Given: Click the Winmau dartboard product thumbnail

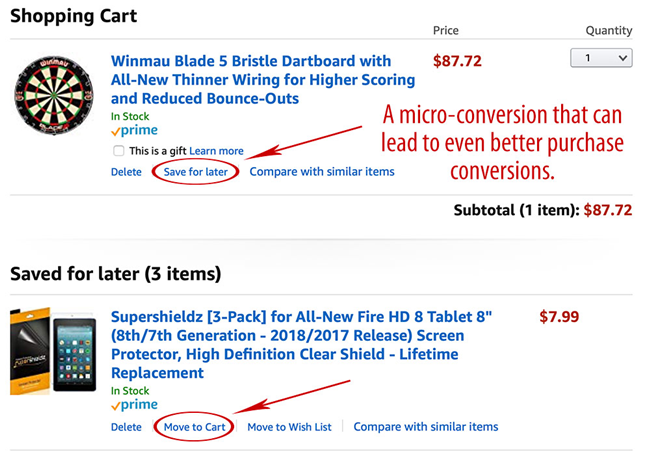Looking at the screenshot, I should click(53, 94).
